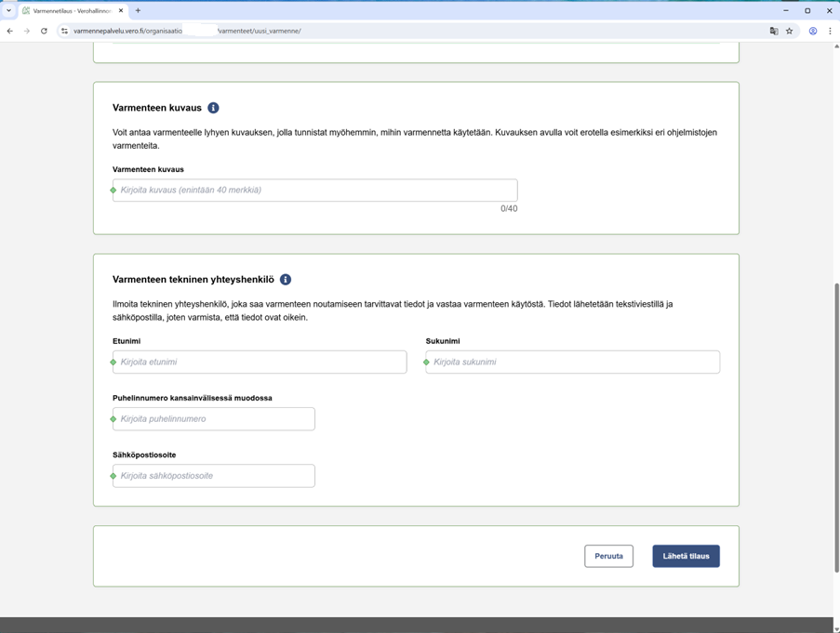Bookmark this page with star icon
840x633 pixels.
(x=790, y=31)
